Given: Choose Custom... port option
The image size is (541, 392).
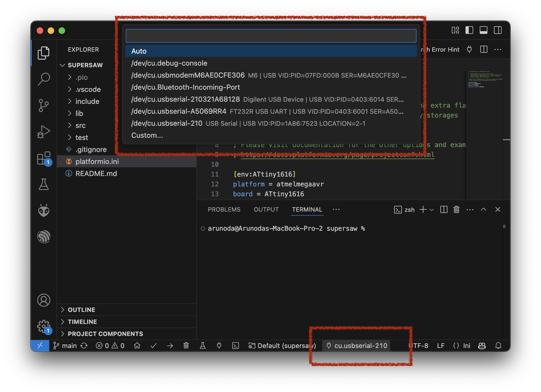Looking at the screenshot, I should point(271,135).
